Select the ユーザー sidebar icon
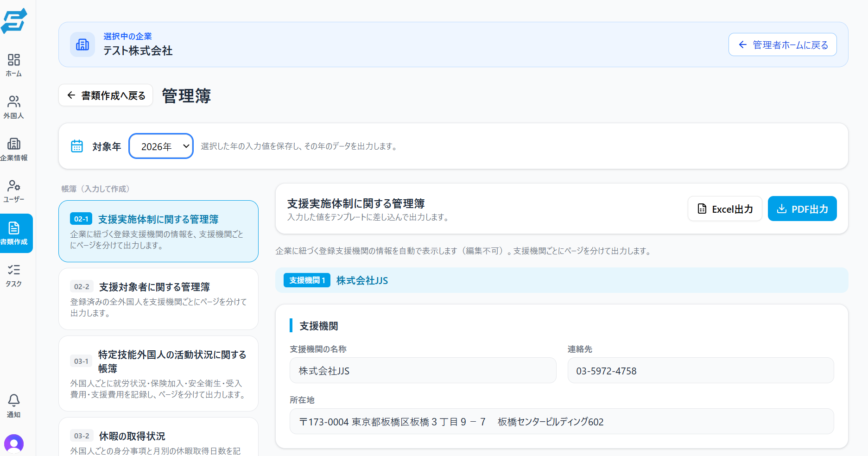This screenshot has height=456, width=868. 14,191
